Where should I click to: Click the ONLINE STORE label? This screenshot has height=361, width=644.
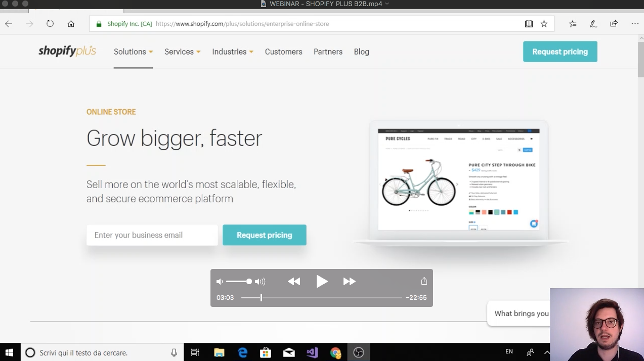[111, 112]
